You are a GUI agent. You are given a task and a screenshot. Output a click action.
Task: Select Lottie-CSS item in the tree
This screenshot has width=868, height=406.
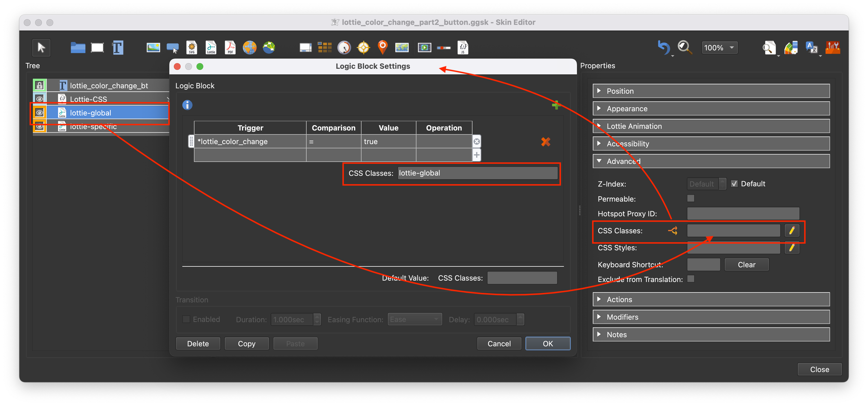tap(89, 99)
